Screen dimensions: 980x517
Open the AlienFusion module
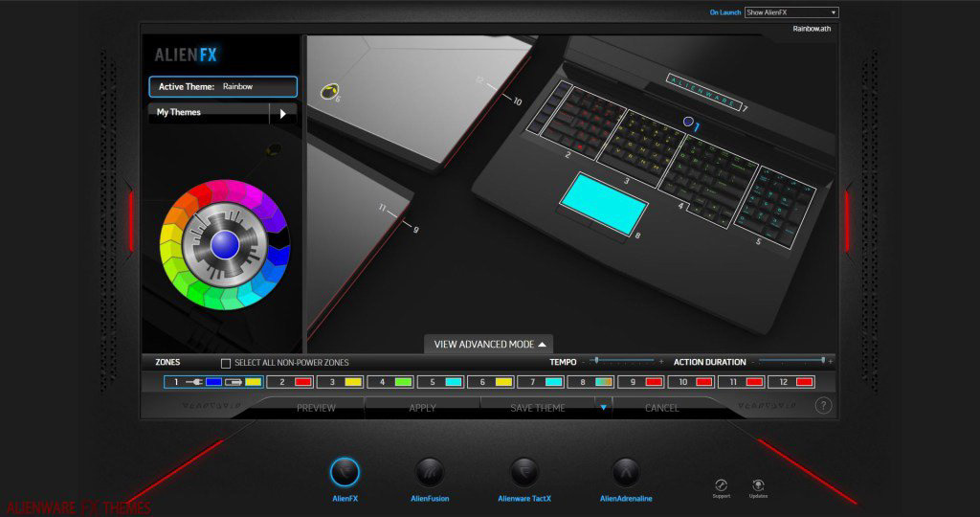point(430,472)
